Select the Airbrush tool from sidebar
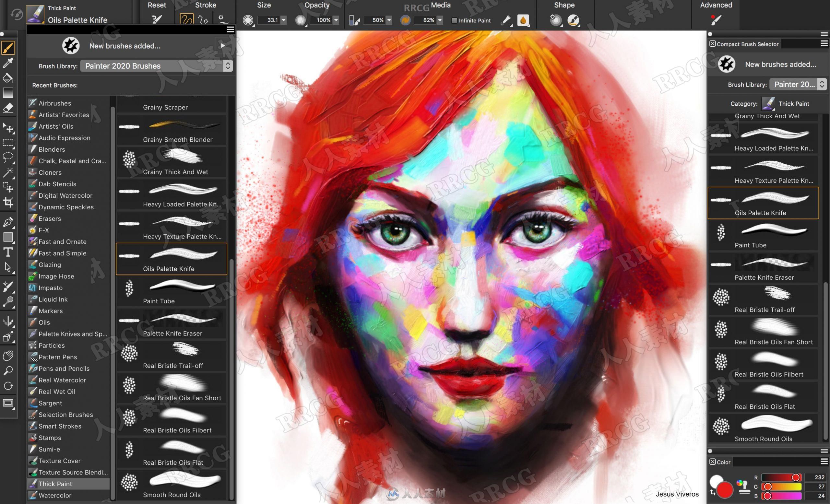This screenshot has height=504, width=830. pyautogui.click(x=54, y=102)
